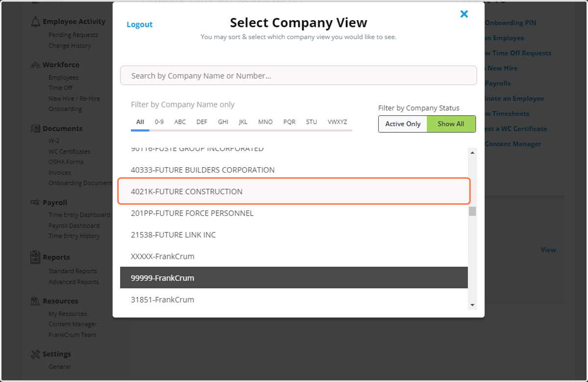Open General settings link
The width and height of the screenshot is (588, 382).
[59, 367]
